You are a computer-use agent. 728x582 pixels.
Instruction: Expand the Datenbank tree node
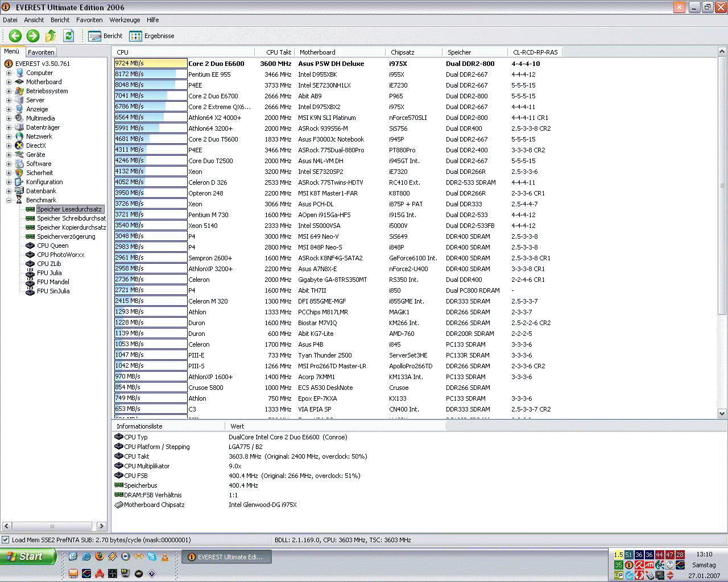click(x=9, y=191)
